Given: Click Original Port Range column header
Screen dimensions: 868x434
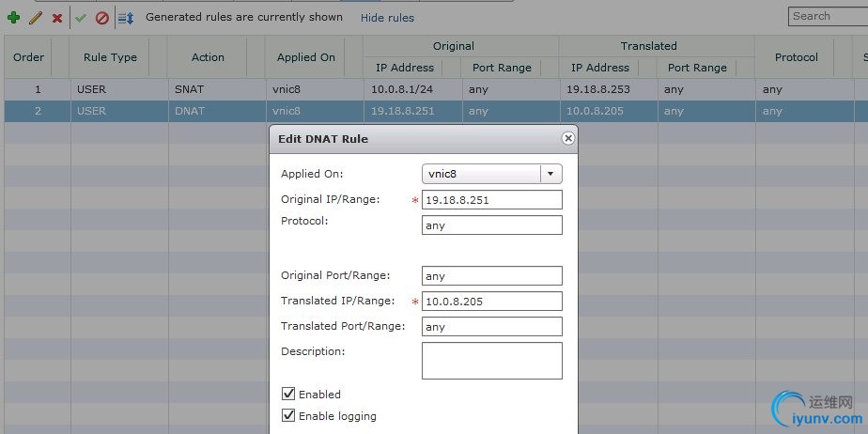Looking at the screenshot, I should pyautogui.click(x=502, y=68).
